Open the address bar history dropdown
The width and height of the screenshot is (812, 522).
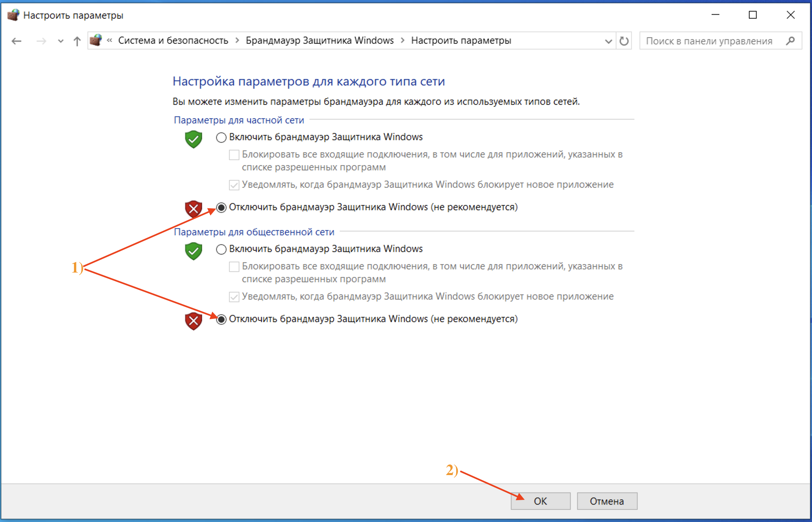608,41
